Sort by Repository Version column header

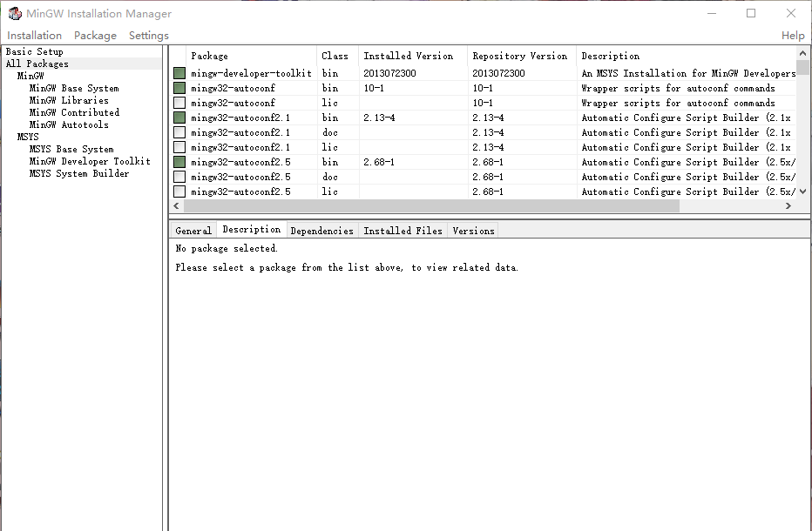tap(522, 56)
